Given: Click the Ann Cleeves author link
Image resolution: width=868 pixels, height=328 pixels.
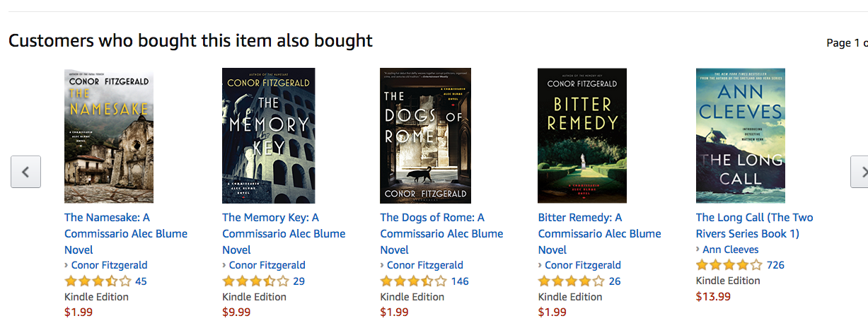Looking at the screenshot, I should pos(731,250).
